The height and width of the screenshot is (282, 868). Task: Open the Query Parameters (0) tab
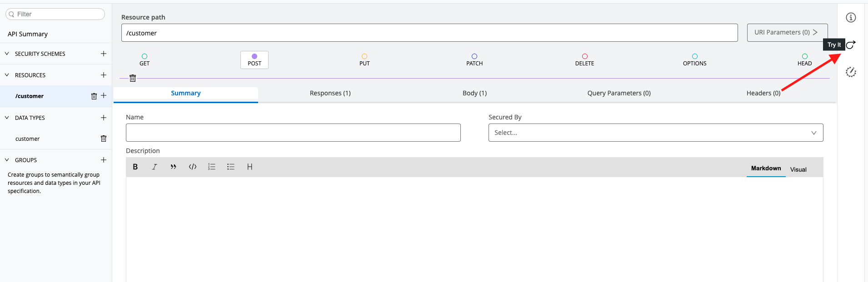[x=619, y=93]
